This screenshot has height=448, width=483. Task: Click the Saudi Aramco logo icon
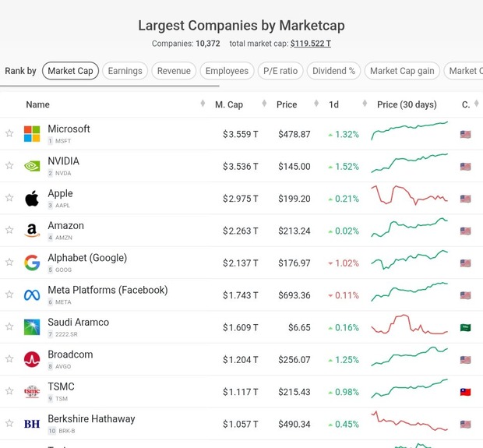[32, 327]
